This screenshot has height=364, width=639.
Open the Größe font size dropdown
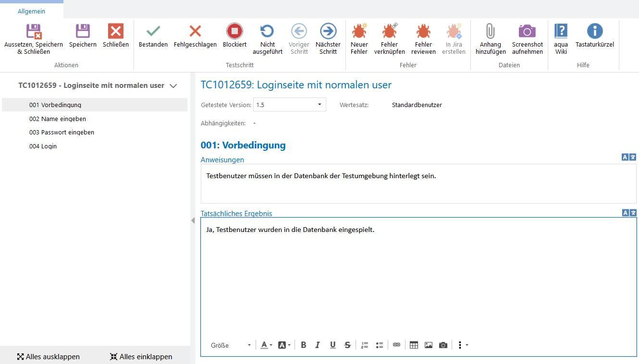tap(231, 345)
